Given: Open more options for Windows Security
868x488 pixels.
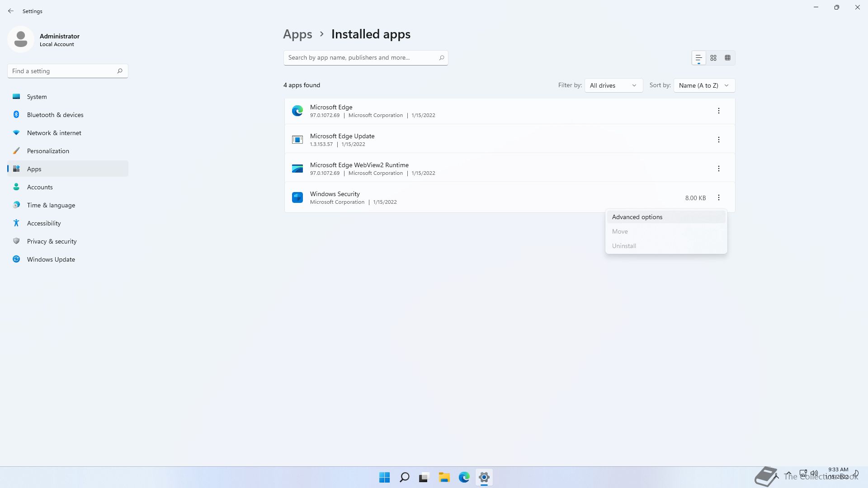Looking at the screenshot, I should pos(718,197).
